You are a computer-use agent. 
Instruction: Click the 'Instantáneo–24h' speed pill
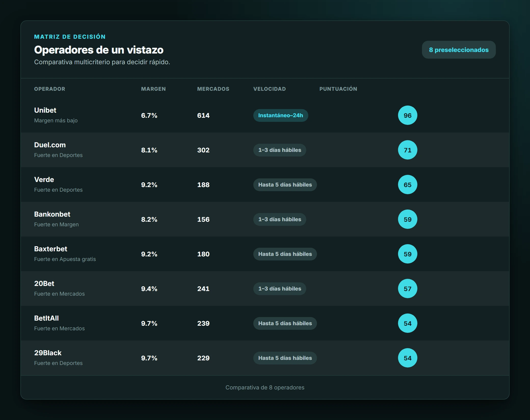pyautogui.click(x=281, y=115)
